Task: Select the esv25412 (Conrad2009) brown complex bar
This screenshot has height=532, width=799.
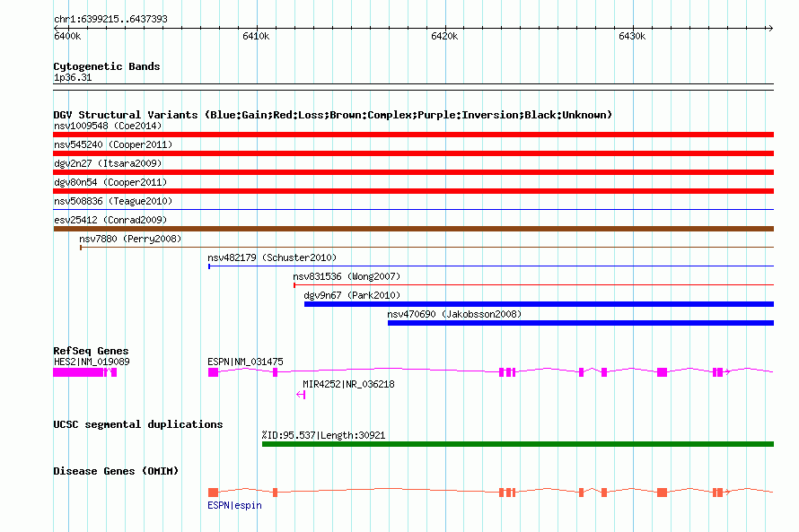Action: tap(413, 229)
